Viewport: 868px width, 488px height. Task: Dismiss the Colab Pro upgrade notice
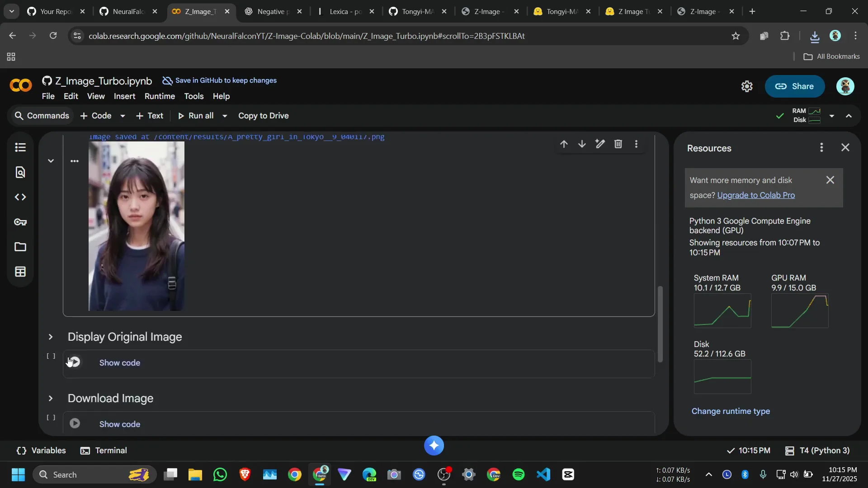tap(830, 180)
